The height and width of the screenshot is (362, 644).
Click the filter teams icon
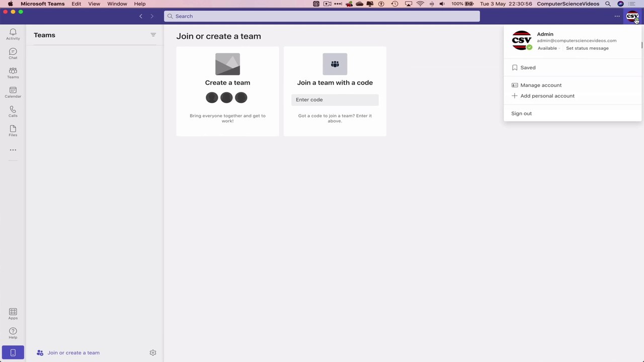153,35
